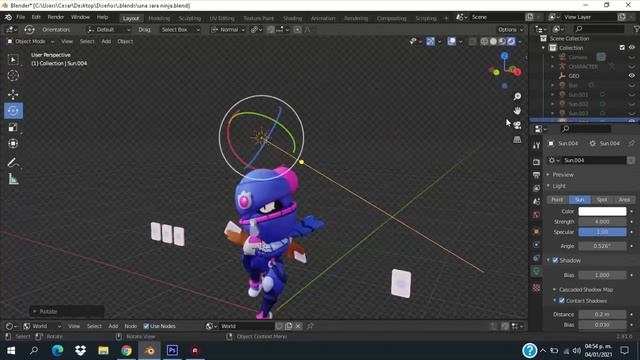Open the Window menu
640x360 pixels.
click(80, 17)
